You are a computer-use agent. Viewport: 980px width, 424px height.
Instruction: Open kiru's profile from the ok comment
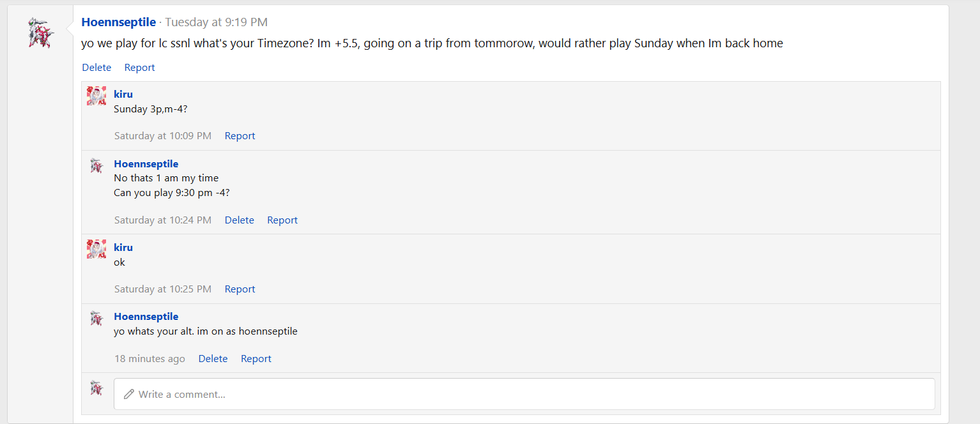click(x=123, y=248)
